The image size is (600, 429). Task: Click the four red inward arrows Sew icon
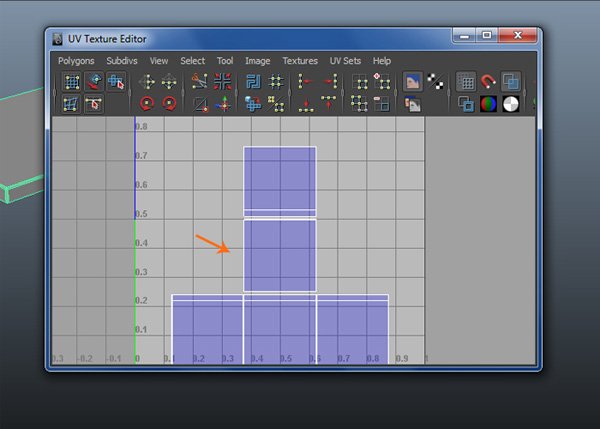tap(223, 82)
